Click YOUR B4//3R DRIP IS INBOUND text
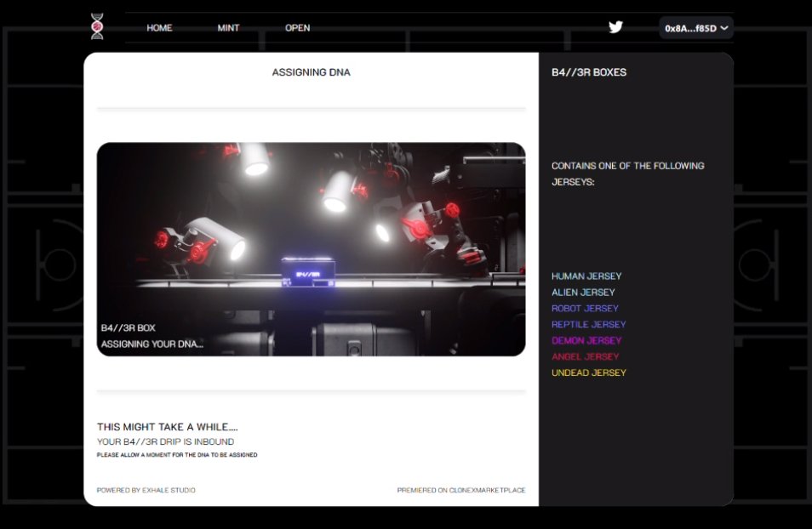Viewport: 812px width, 529px height. point(165,441)
